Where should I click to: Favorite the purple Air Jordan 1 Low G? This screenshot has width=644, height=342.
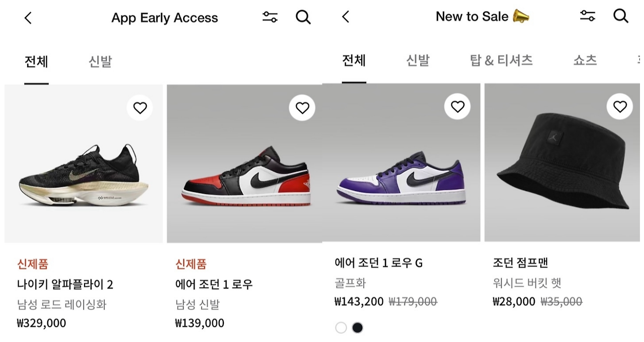[457, 107]
